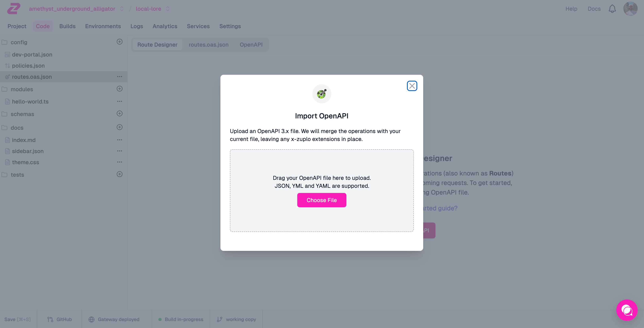644x328 pixels.
Task: Click the Build in-progress status icon
Action: (160, 319)
